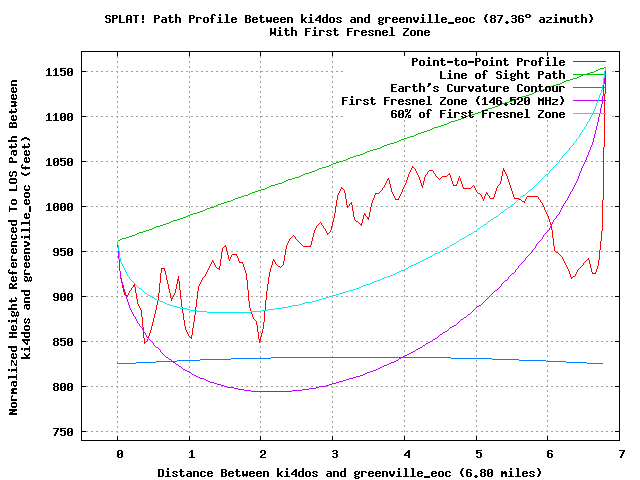This screenshot has height=480, width=640.
Task: Click the y-axis tick label 750
Action: point(63,432)
